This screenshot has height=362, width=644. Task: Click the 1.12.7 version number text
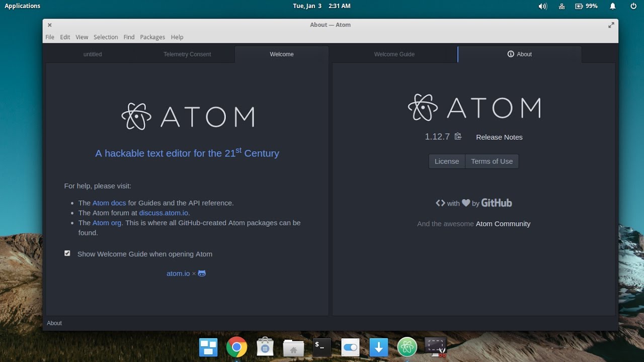[x=437, y=137]
